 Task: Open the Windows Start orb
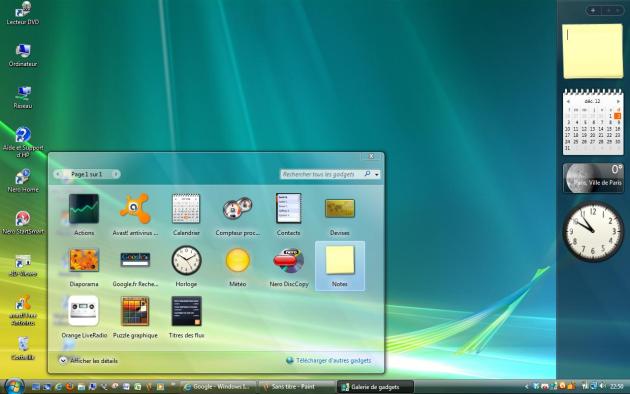[x=14, y=386]
